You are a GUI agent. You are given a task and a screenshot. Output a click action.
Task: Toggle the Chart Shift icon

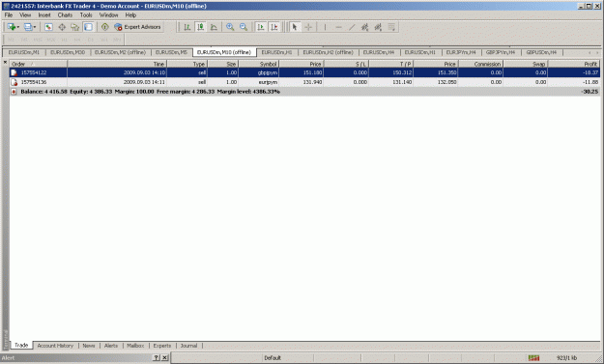(273, 27)
